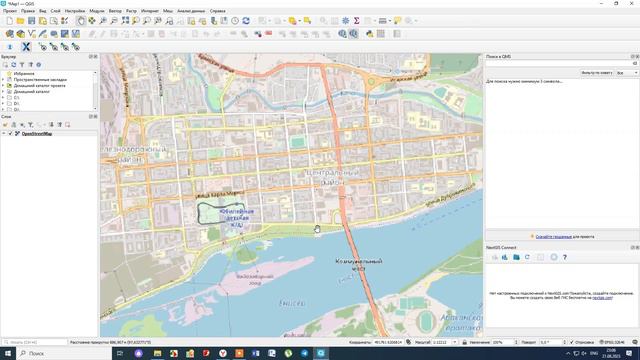Image resolution: width=640 pixels, height=360 pixels.
Task: Open the Layer Styling icon in Layers panel
Action: tap(5, 124)
